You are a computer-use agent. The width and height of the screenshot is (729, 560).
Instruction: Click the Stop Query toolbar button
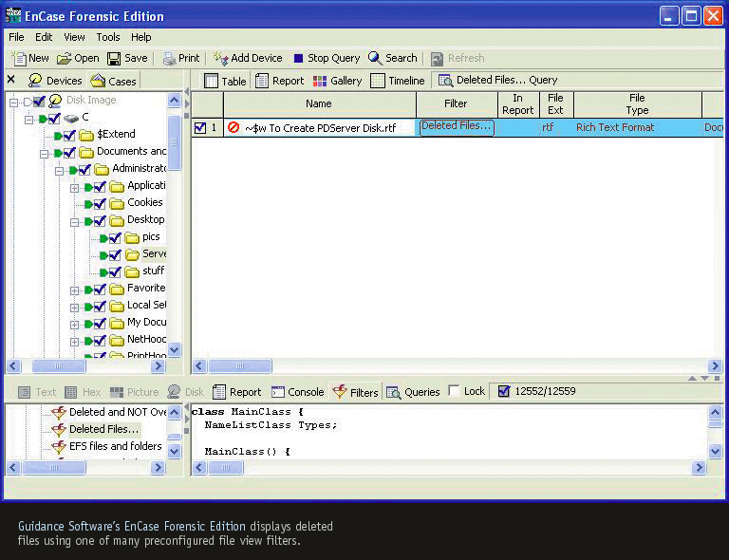coord(299,58)
